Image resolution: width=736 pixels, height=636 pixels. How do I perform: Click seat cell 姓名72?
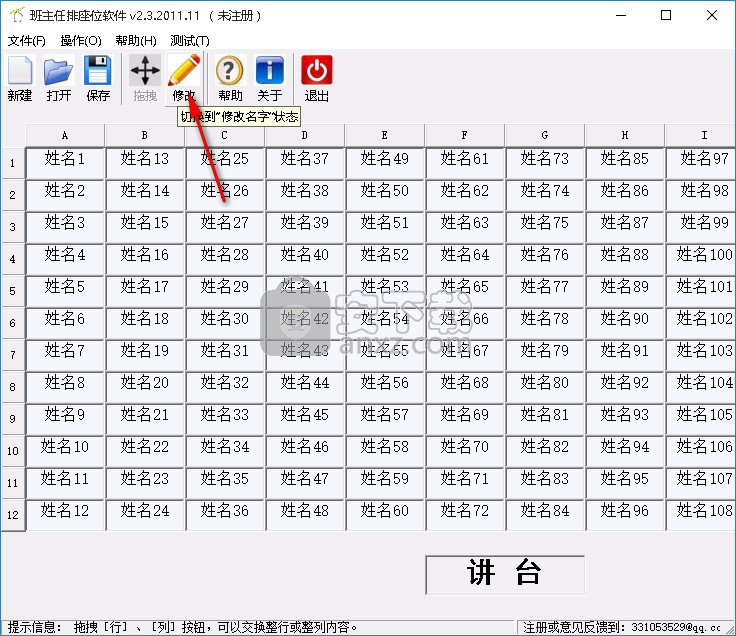465,514
